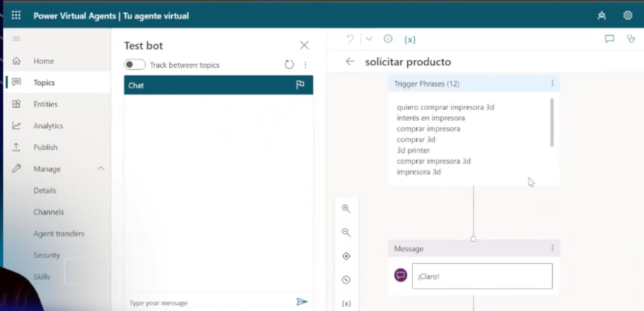Screen dimensions: 644x311
Task: Select phrase 3d printer
Action: tap(413, 150)
